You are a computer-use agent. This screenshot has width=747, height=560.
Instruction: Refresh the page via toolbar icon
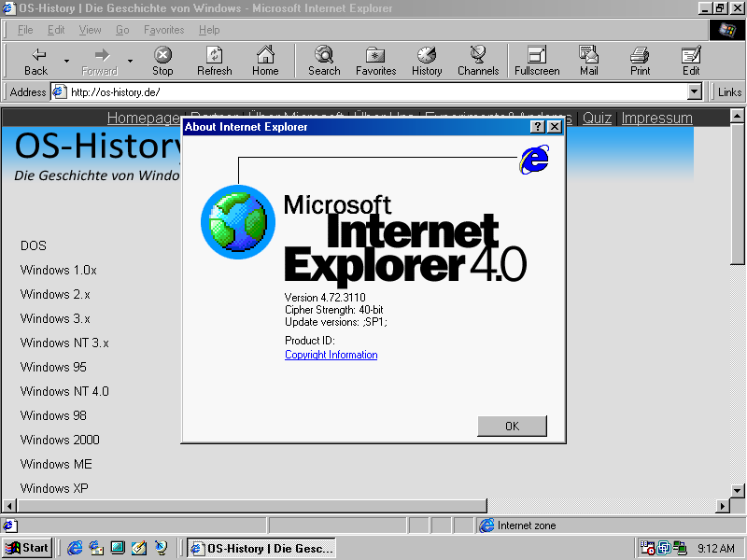(215, 55)
